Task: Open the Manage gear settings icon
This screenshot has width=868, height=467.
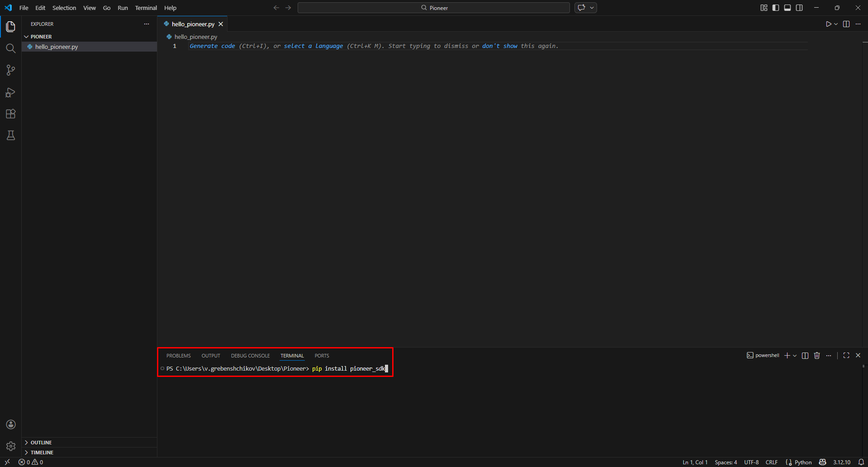Action: click(11, 446)
